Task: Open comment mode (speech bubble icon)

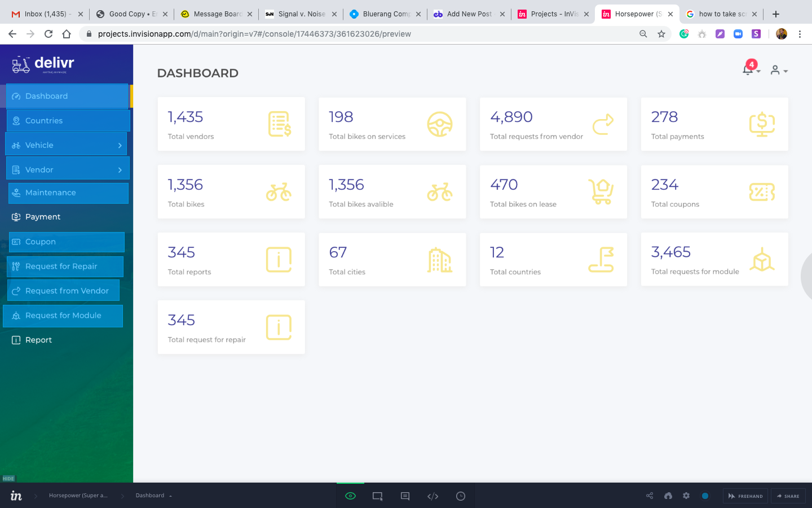Action: (x=404, y=496)
